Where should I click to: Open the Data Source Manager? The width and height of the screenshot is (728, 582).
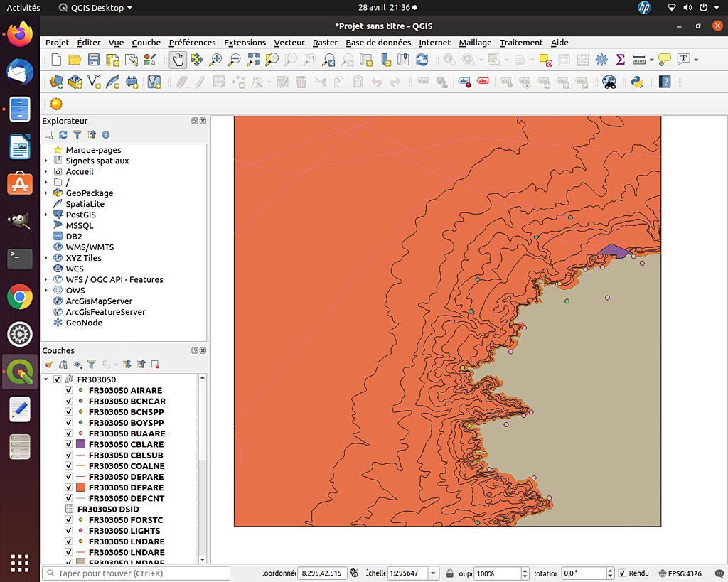56,82
